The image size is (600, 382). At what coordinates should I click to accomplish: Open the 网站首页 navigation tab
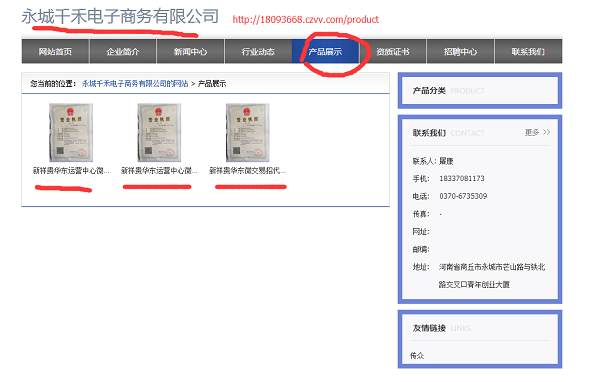[x=55, y=51]
